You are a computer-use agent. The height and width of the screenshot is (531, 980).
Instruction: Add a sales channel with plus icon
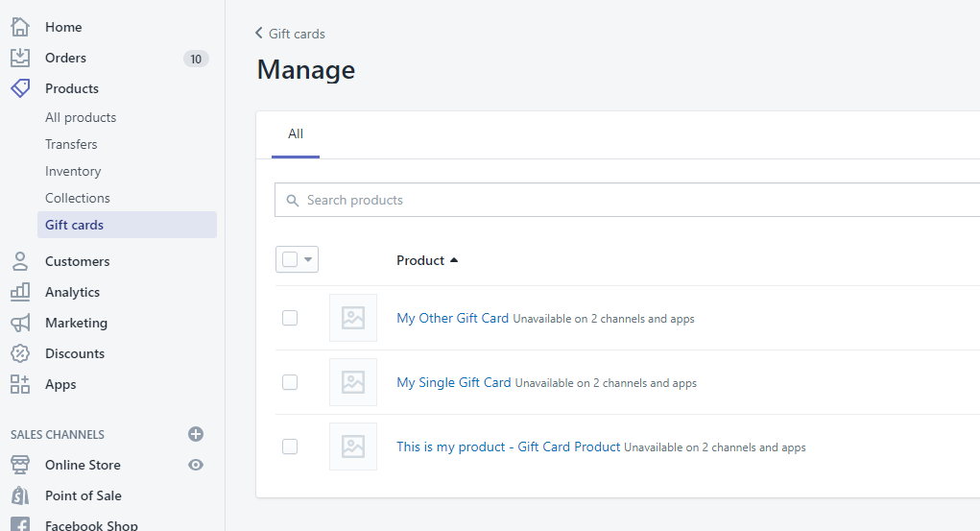point(196,434)
